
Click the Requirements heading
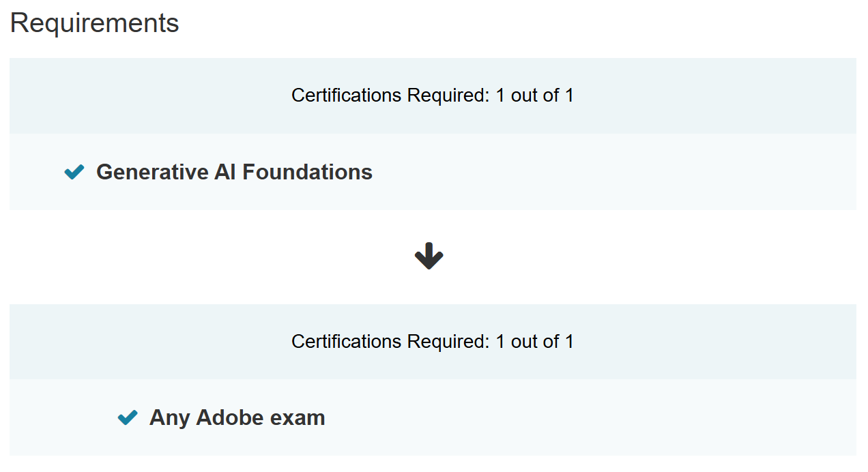pyautogui.click(x=94, y=23)
